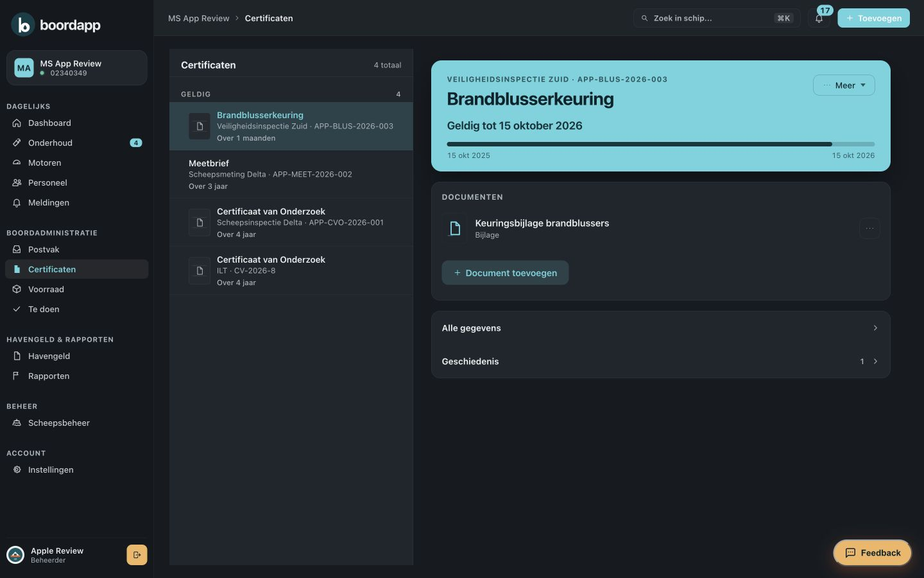Click the Instellingen gear icon

[17, 470]
